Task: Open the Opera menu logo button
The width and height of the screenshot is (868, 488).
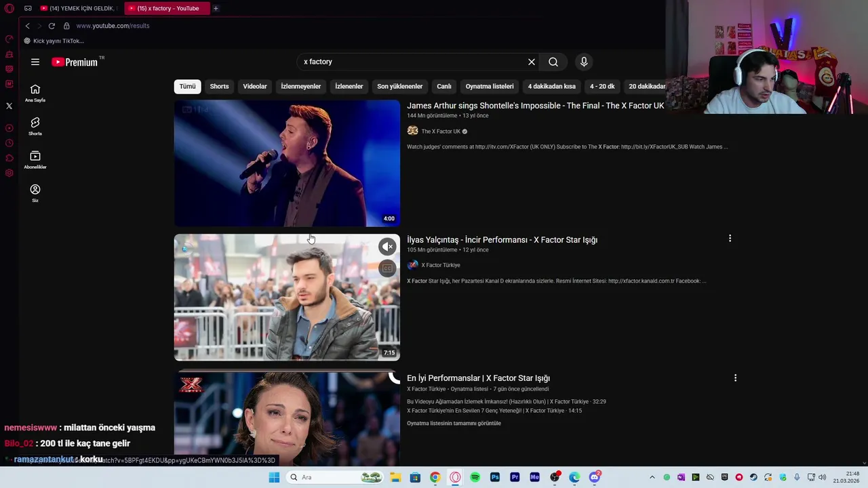Action: tap(9, 8)
